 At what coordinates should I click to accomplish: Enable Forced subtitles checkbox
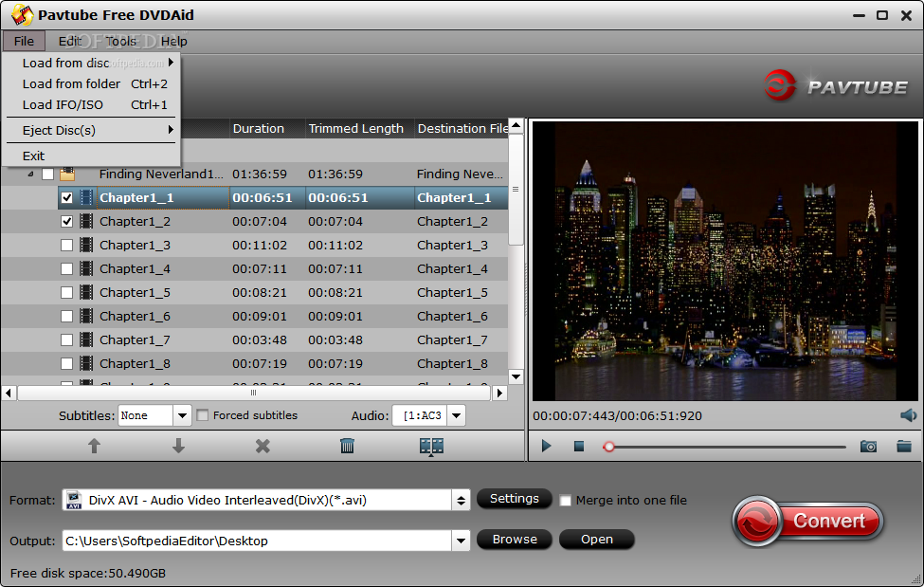pyautogui.click(x=203, y=415)
